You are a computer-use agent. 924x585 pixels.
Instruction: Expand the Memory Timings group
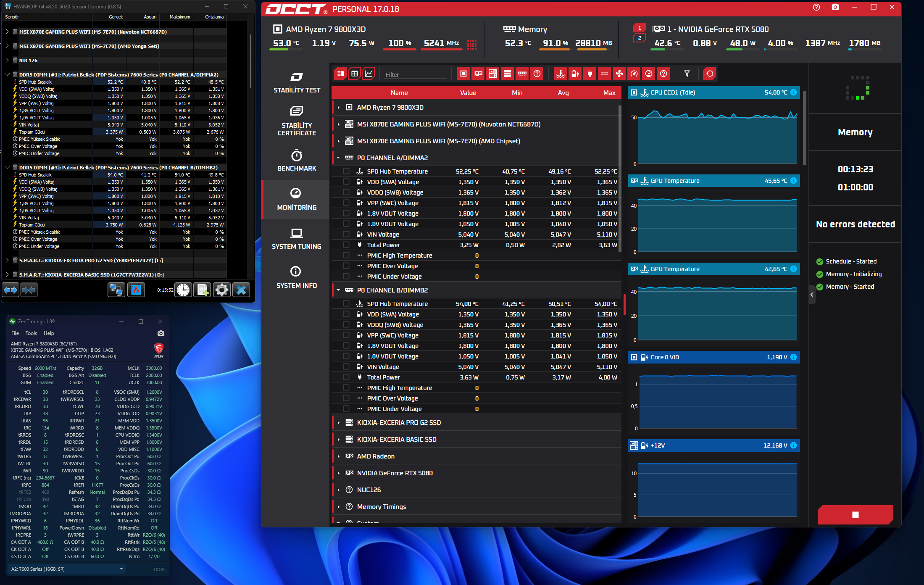click(338, 507)
